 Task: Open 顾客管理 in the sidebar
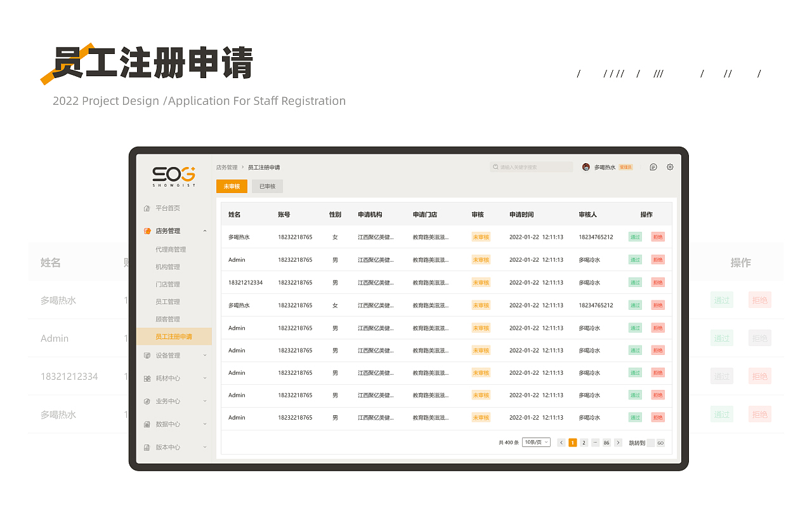(167, 319)
